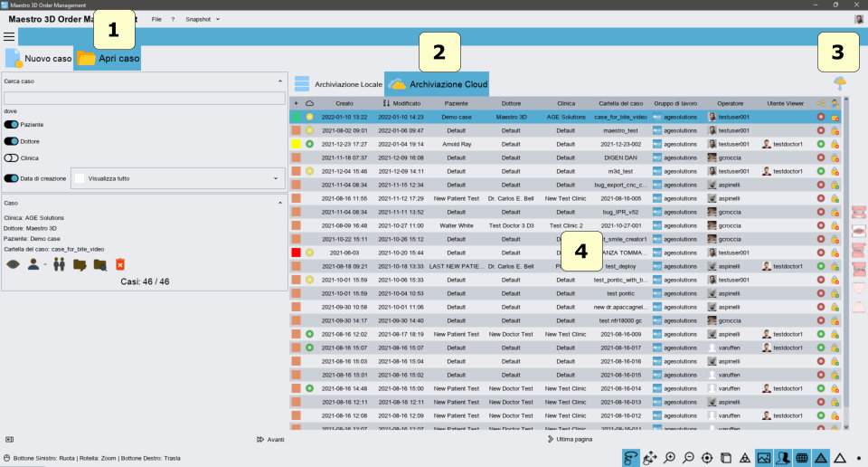Image resolution: width=868 pixels, height=467 pixels.
Task: Click the 3D box view icon
Action: pos(726,458)
